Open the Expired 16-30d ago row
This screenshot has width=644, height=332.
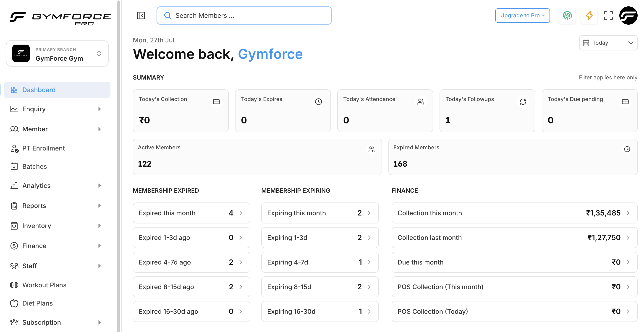pyautogui.click(x=191, y=311)
